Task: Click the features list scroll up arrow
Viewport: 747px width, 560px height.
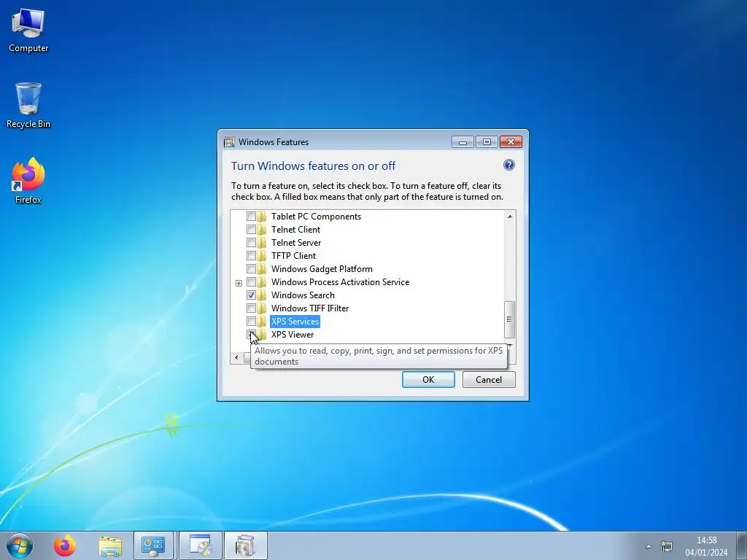Action: [510, 216]
